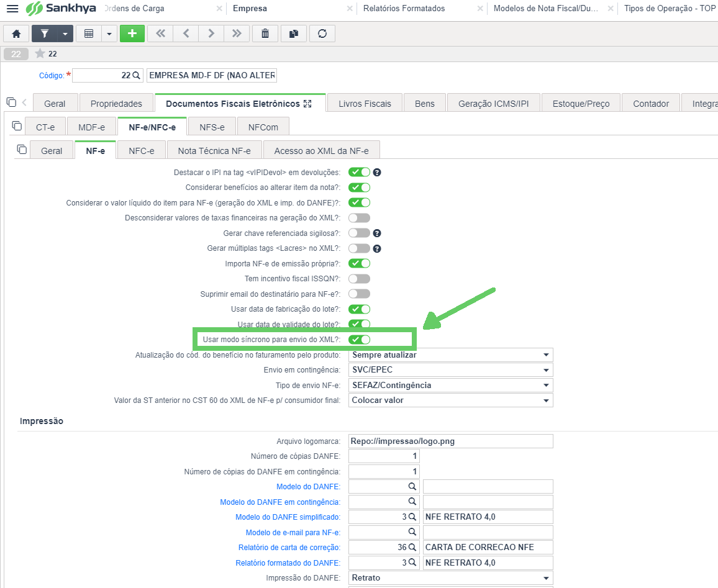This screenshot has height=588, width=718.
Task: Click the Arquivo logomarca input field
Action: click(x=450, y=441)
